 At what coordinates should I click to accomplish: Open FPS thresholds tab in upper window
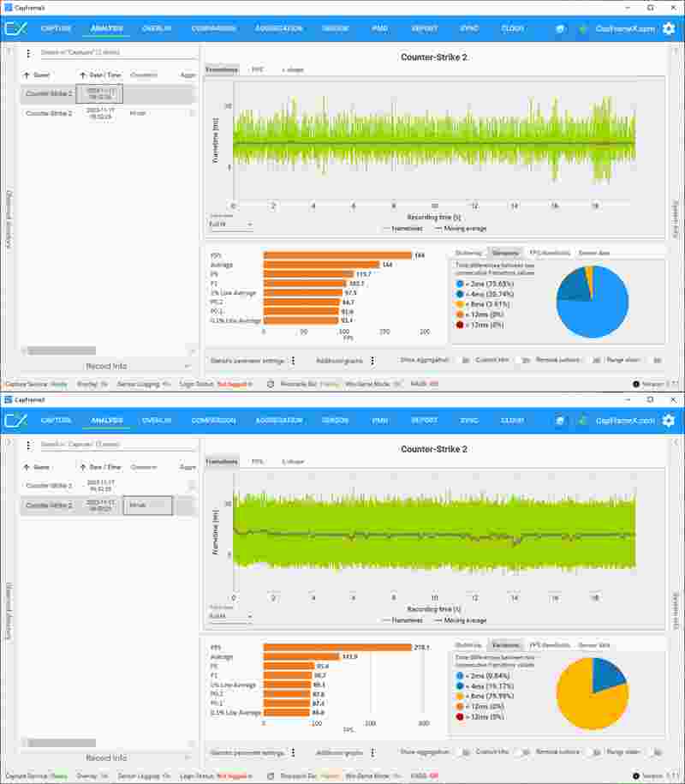click(550, 253)
